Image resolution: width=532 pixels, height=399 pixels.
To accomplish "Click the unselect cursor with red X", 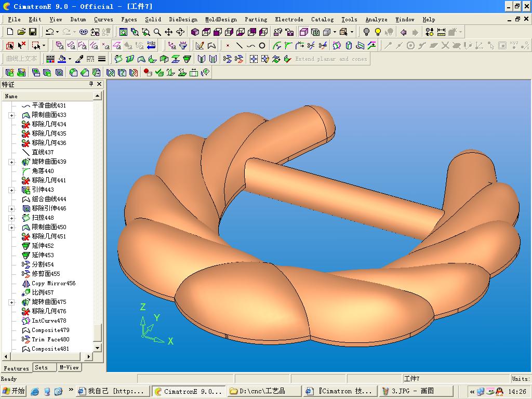I will tap(22, 46).
